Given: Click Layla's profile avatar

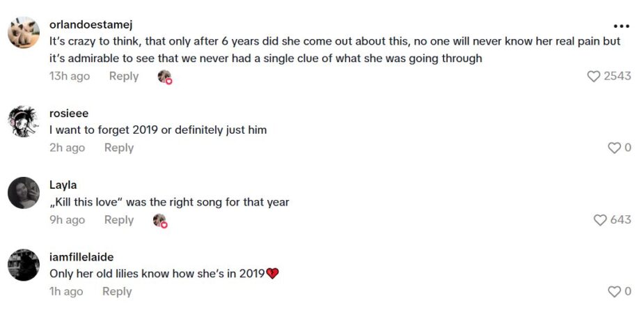Looking at the screenshot, I should point(24,193).
